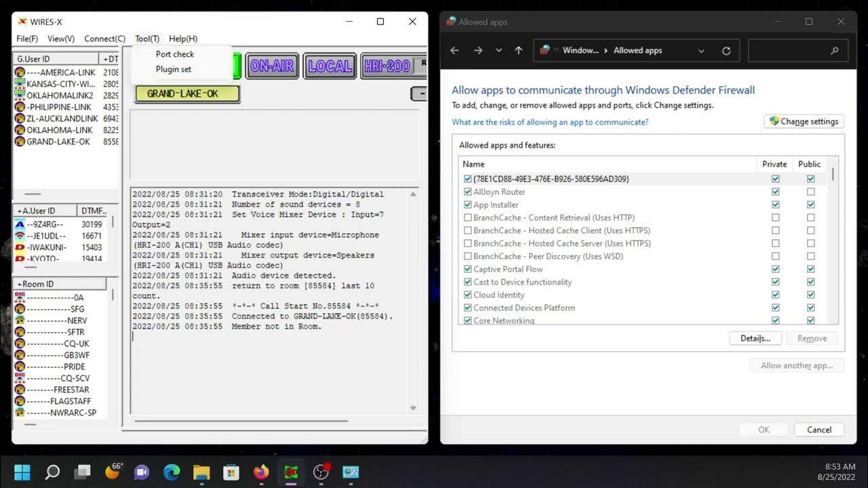Open View(V) menu in WIRES-X
The height and width of the screenshot is (488, 868).
click(x=61, y=39)
